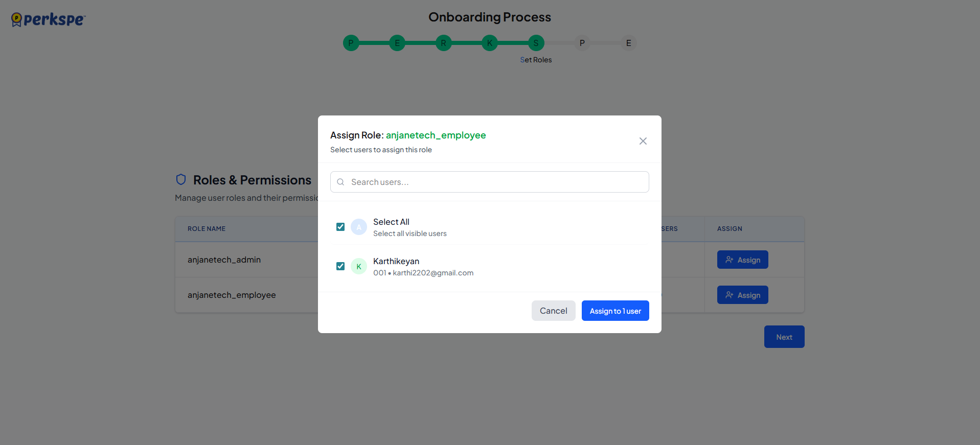
Task: Click the Select All avatar icon
Action: click(x=359, y=227)
